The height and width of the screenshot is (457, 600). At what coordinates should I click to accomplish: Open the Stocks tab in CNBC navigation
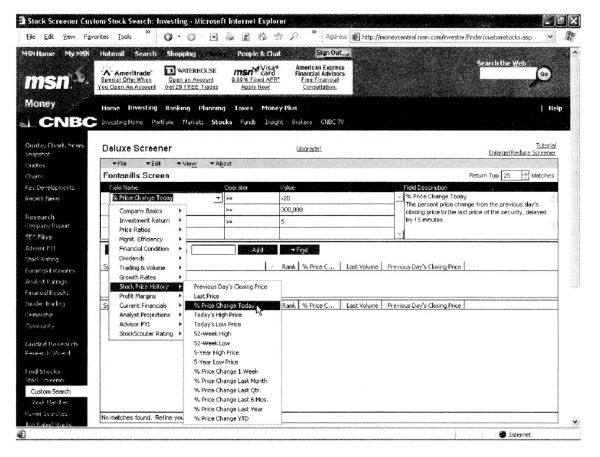(x=221, y=124)
